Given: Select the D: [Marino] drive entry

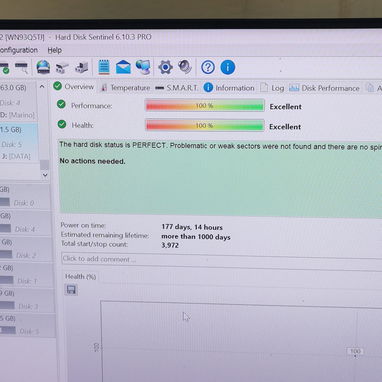Looking at the screenshot, I should click(17, 115).
